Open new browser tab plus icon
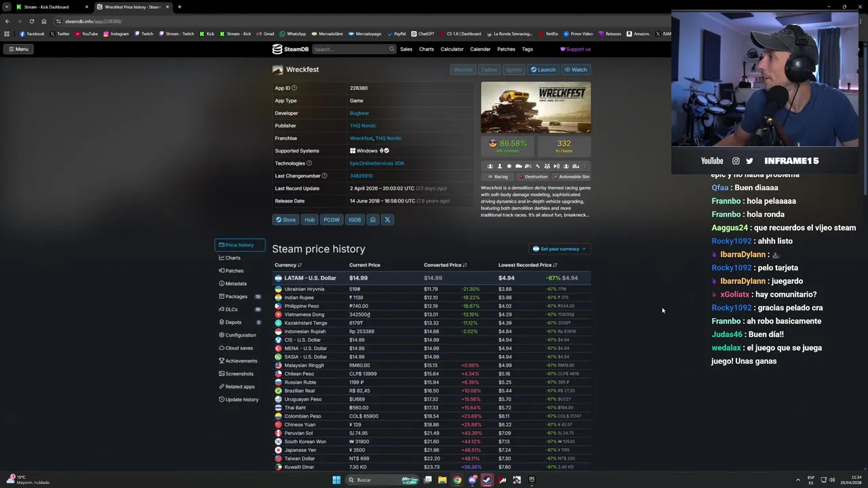The width and height of the screenshot is (868, 488). click(x=179, y=7)
